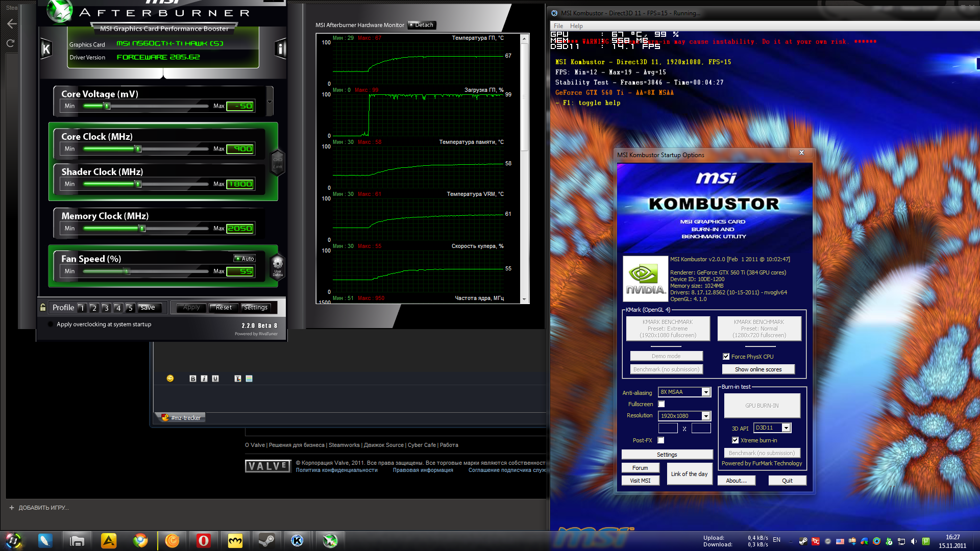Open the Afterburner info 'i' panel
The height and width of the screenshot is (551, 980).
point(280,49)
